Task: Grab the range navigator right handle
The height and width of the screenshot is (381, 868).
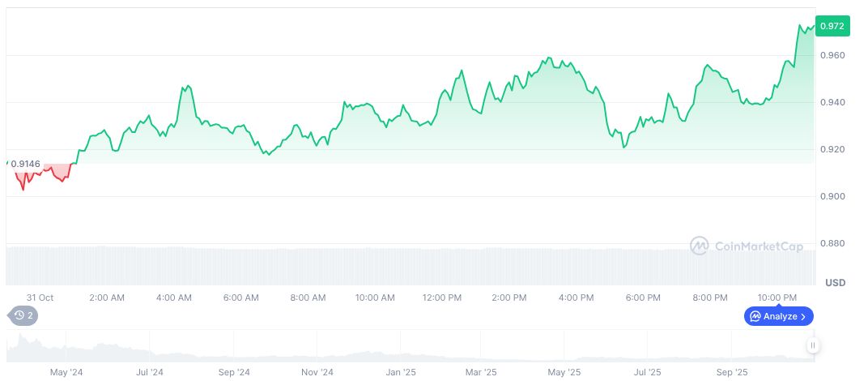Action: [812, 345]
